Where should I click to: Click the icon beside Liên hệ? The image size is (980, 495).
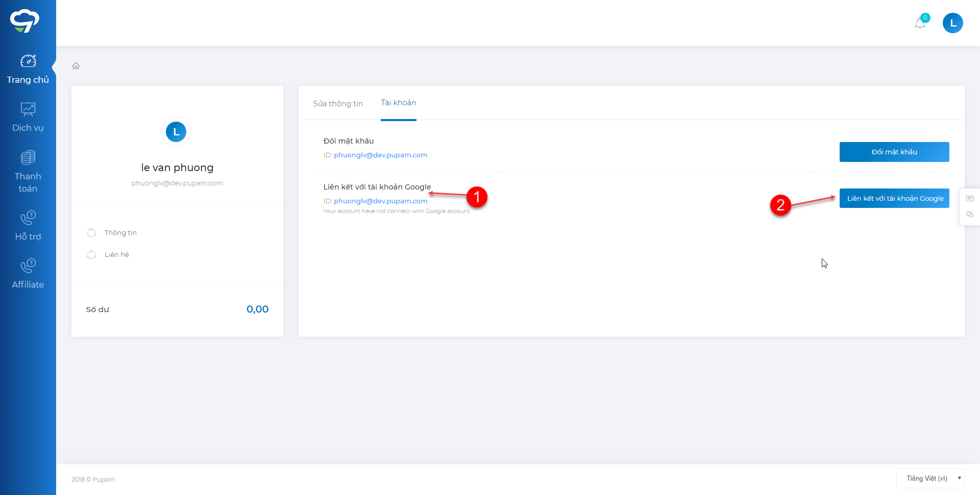[91, 254]
